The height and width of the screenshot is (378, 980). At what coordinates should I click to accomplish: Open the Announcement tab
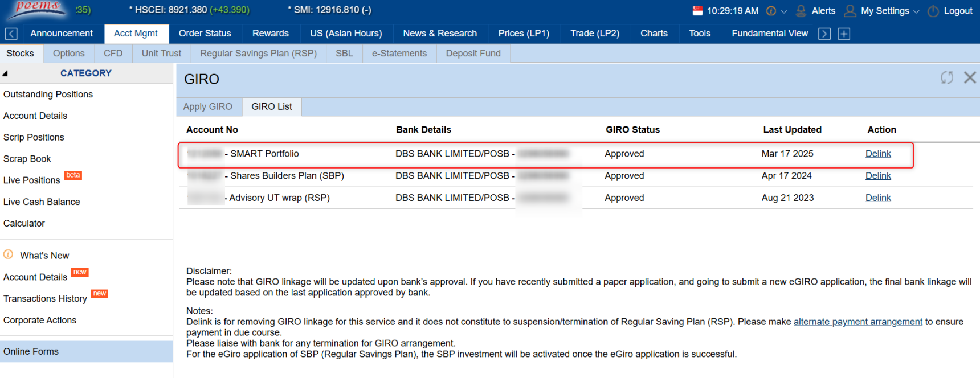pyautogui.click(x=62, y=34)
